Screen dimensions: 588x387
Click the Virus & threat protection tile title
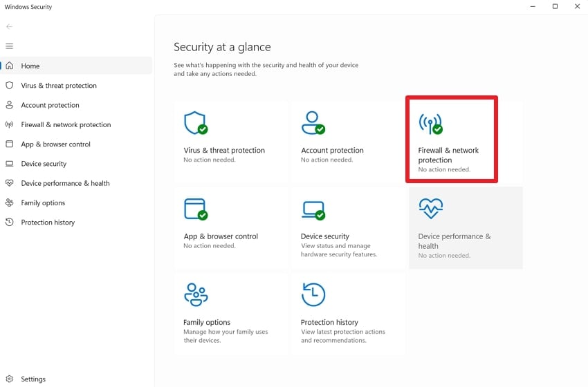pos(224,150)
